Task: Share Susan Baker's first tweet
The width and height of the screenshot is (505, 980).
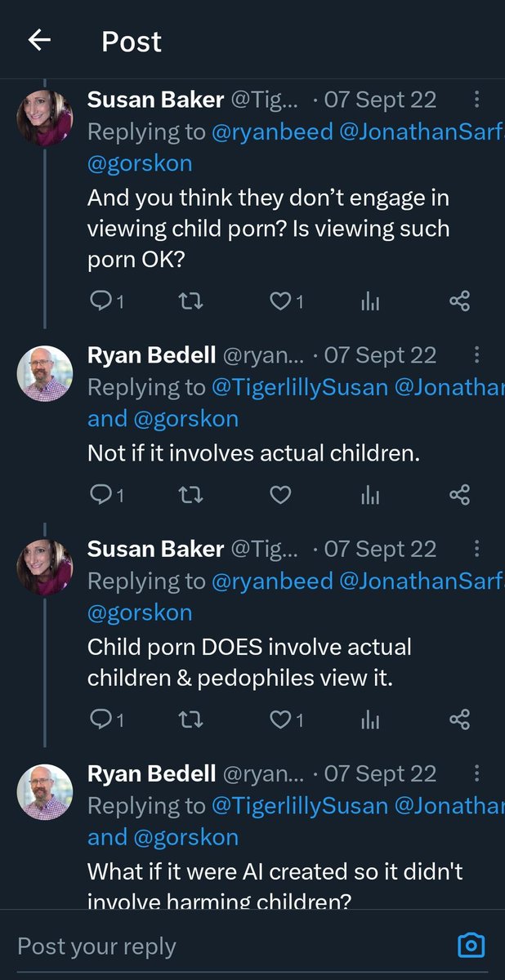Action: pos(460,301)
